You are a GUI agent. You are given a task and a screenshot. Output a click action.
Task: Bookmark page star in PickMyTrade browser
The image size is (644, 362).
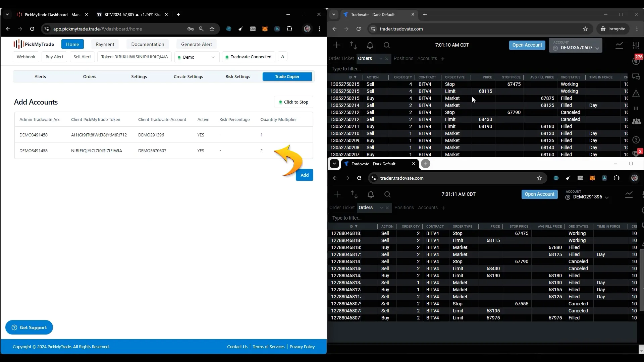(x=212, y=29)
